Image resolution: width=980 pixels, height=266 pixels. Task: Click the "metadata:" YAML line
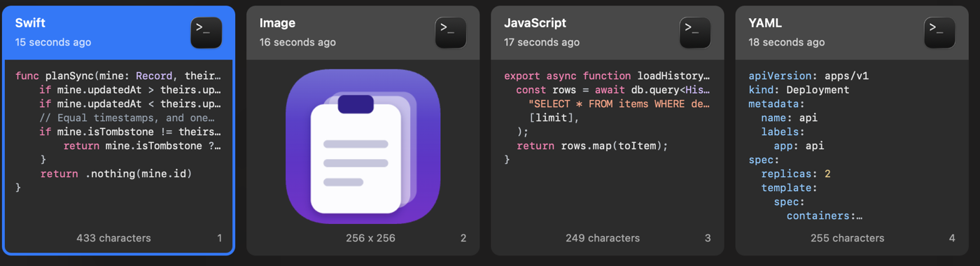pyautogui.click(x=777, y=104)
